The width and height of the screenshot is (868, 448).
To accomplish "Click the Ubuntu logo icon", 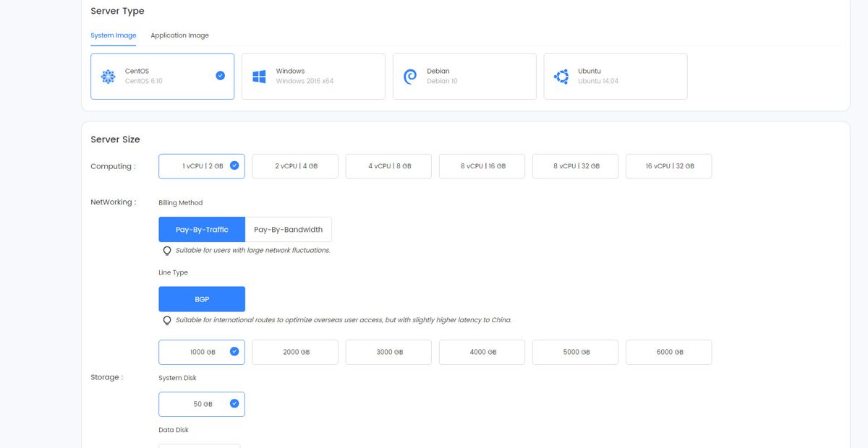I will pos(561,77).
